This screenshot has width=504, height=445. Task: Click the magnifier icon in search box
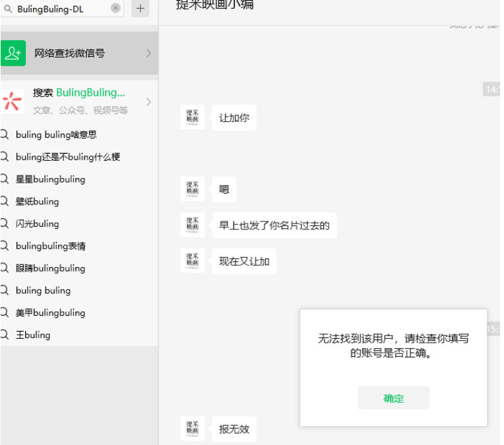(x=8, y=9)
